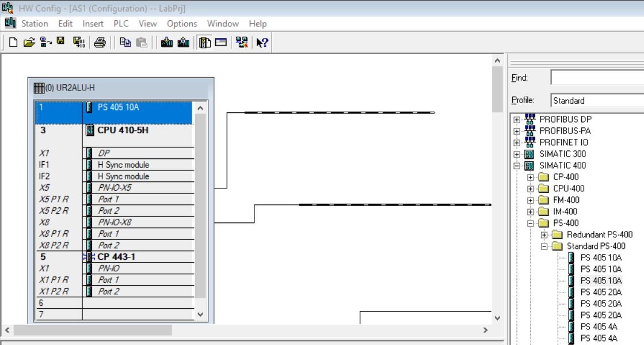The image size is (644, 345).
Task: Open the Edit menu
Action: click(65, 24)
